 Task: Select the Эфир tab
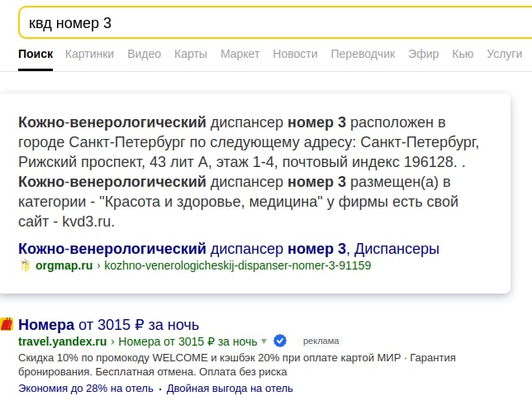(x=424, y=54)
